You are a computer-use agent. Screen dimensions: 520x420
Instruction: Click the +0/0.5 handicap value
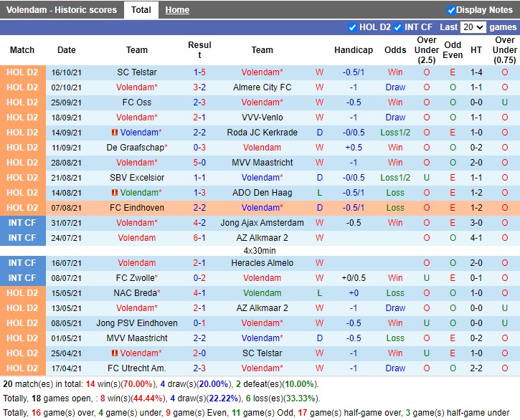point(354,278)
